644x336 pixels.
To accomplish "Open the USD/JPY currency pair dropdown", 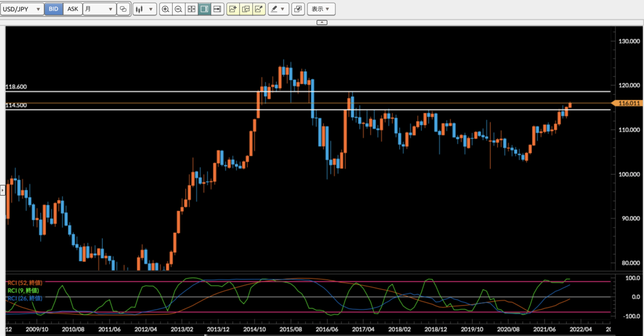I will (x=22, y=9).
